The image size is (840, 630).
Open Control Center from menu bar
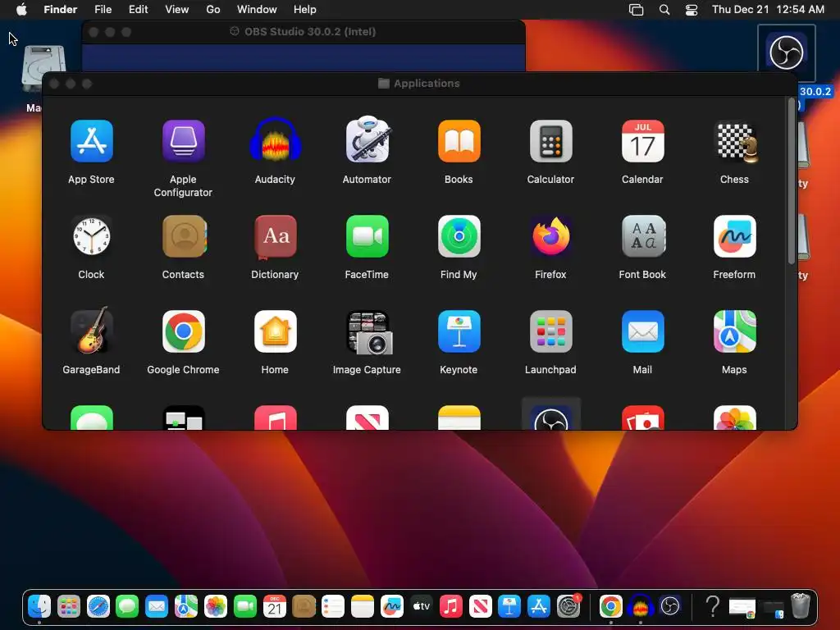[x=692, y=9]
